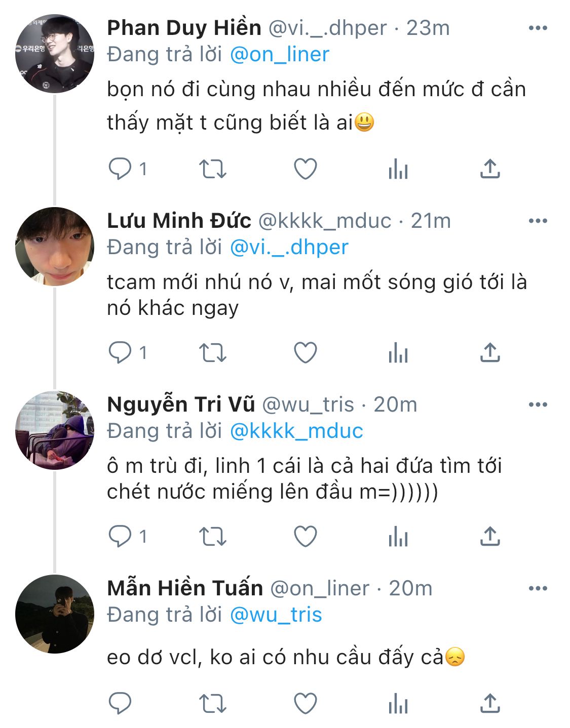Share Lưu Minh Đức's tweet

490,353
